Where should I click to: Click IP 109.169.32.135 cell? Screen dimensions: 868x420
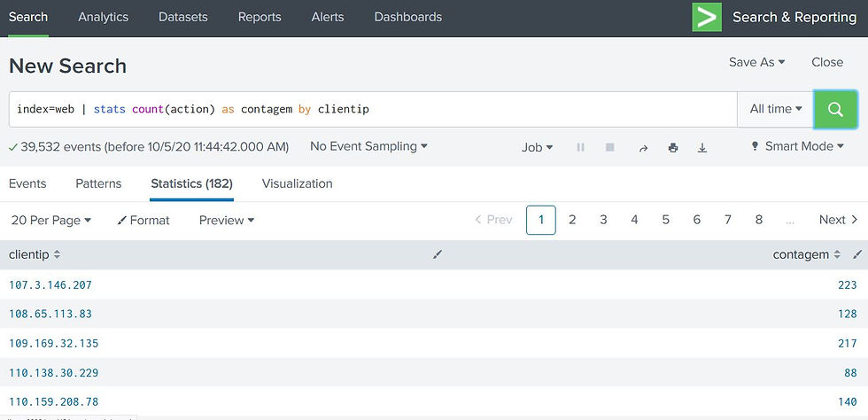tap(54, 343)
